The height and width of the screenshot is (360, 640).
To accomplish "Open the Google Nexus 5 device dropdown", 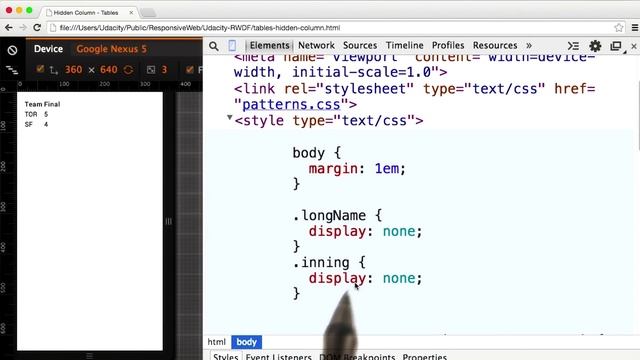I will pos(111,49).
